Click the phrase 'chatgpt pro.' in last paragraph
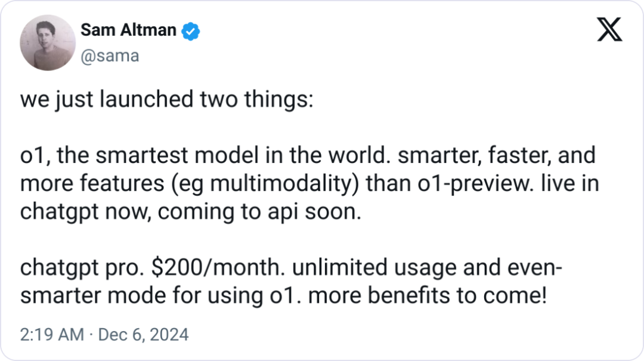Screen dimensions: 644x361 click(82, 268)
